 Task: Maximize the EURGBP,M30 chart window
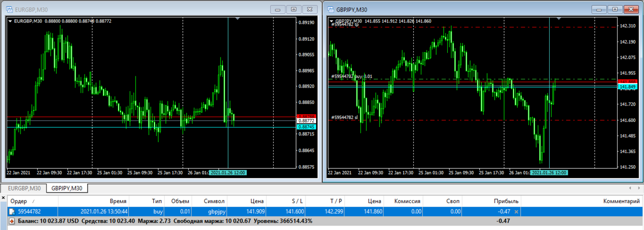click(294, 9)
